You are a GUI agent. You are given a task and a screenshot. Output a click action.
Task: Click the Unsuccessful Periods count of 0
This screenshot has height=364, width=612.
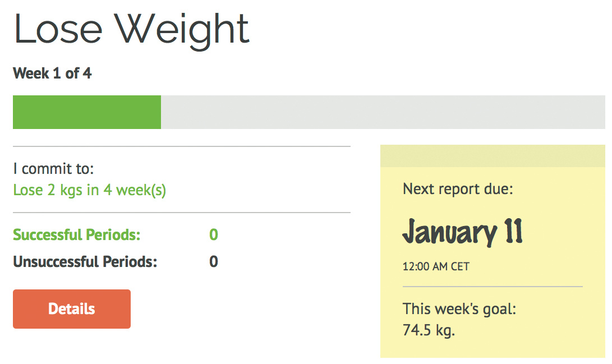click(x=214, y=262)
